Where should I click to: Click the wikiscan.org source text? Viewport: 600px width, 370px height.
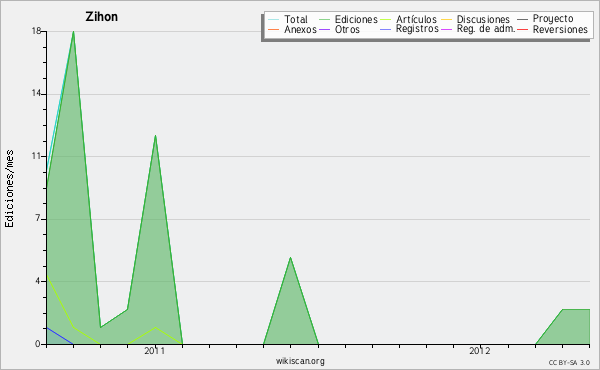tap(300, 361)
